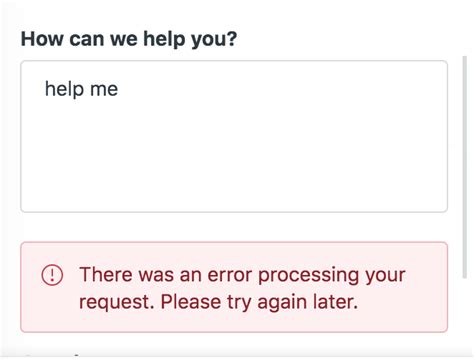Click the 'How can we help you?' heading
Screen dimensions: 474x360
[x=129, y=39]
